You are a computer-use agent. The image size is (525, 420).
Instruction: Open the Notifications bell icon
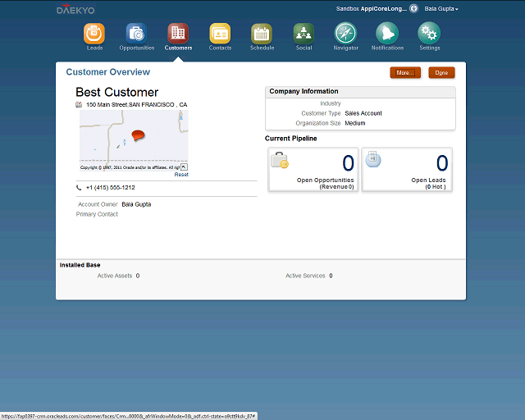[387, 33]
